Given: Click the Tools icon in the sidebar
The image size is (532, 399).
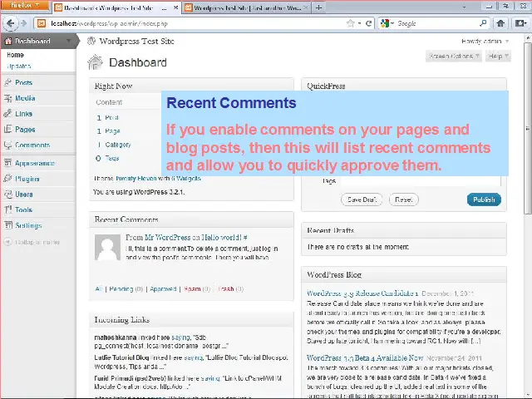Looking at the screenshot, I should click(x=7, y=209).
